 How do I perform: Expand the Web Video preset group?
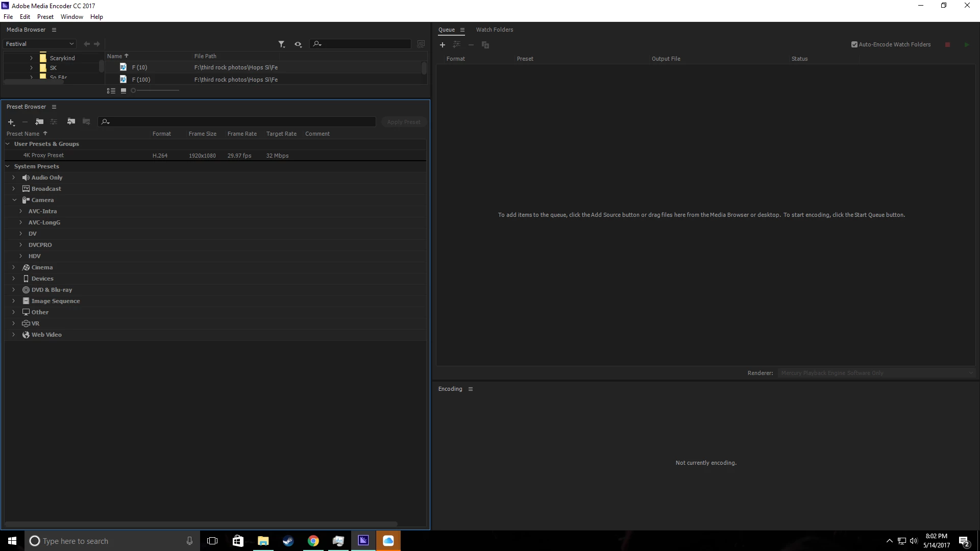(14, 335)
